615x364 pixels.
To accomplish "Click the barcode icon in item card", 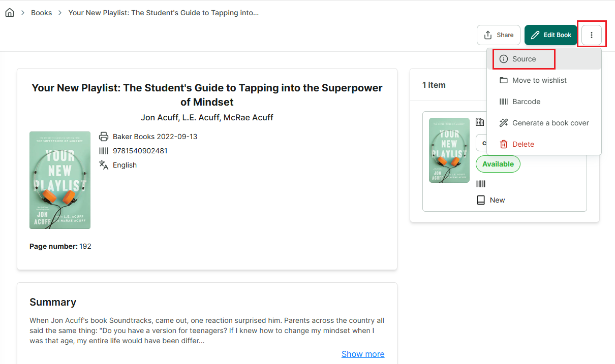I will [481, 184].
